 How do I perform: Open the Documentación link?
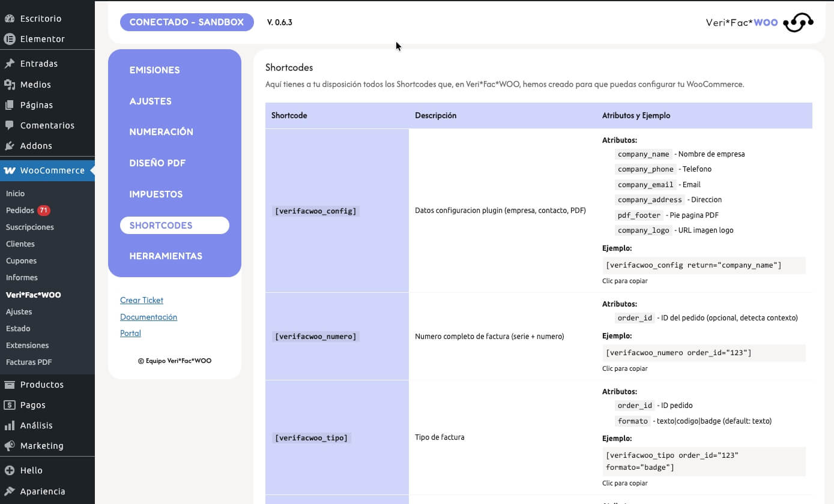[148, 317]
